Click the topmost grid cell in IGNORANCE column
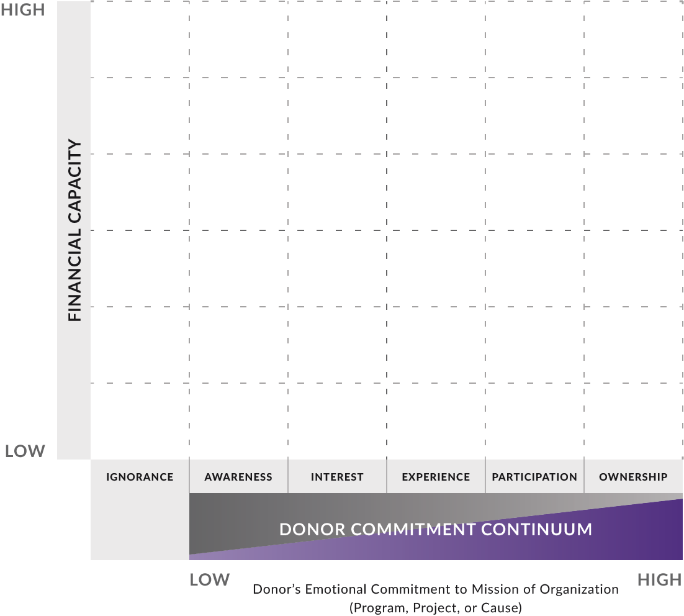Screen dimensions: 684x616 click(x=140, y=39)
